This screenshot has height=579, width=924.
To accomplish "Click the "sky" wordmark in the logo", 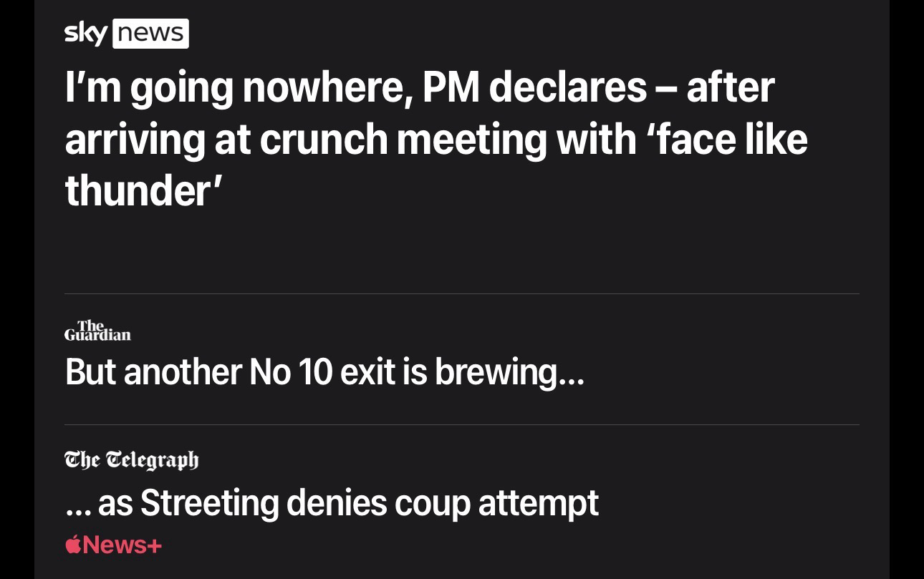I will click(86, 34).
